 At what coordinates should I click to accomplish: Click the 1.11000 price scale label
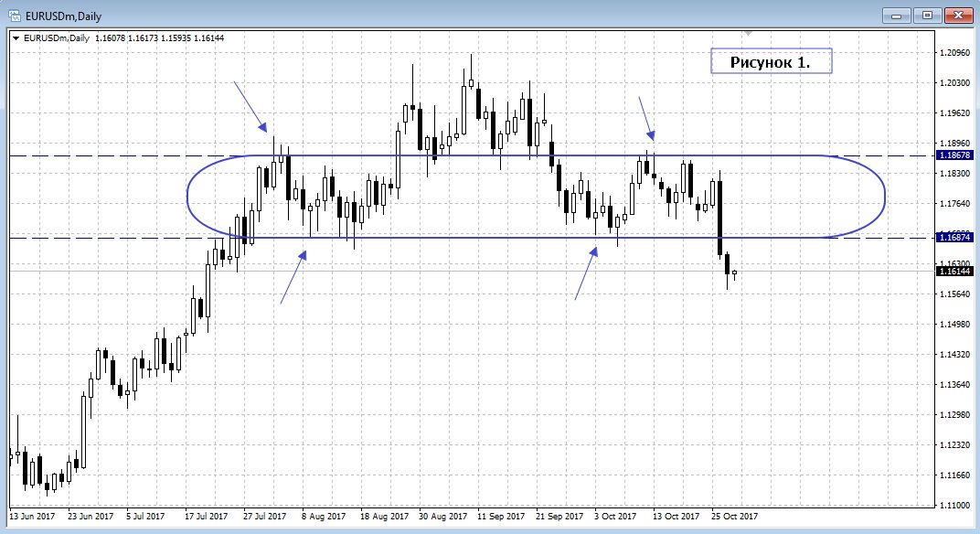[954, 505]
